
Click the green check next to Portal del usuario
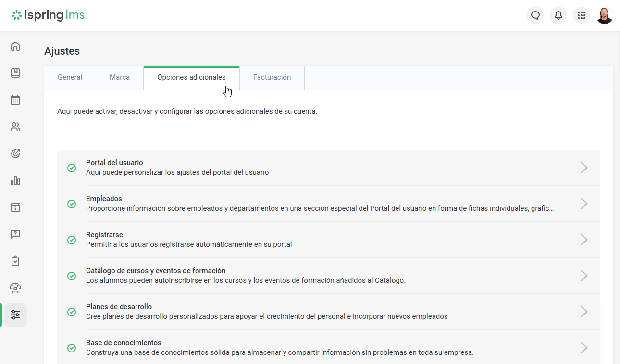(x=72, y=168)
